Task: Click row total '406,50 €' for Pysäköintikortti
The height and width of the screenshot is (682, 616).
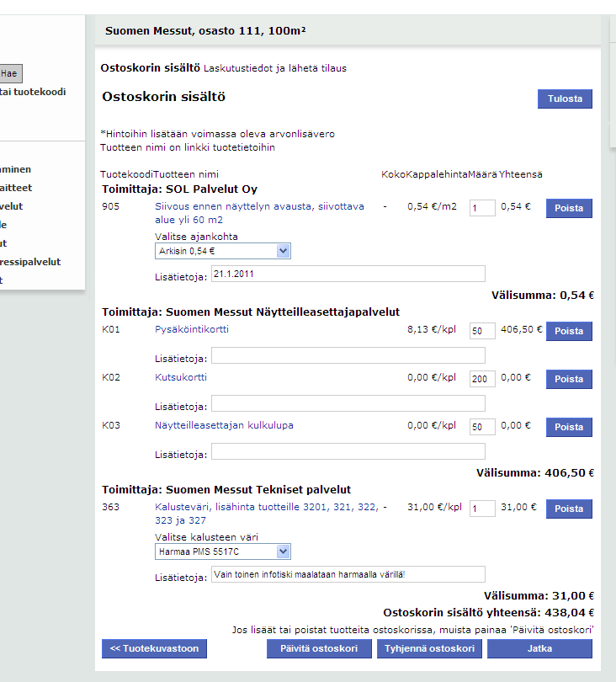Action: click(x=522, y=329)
